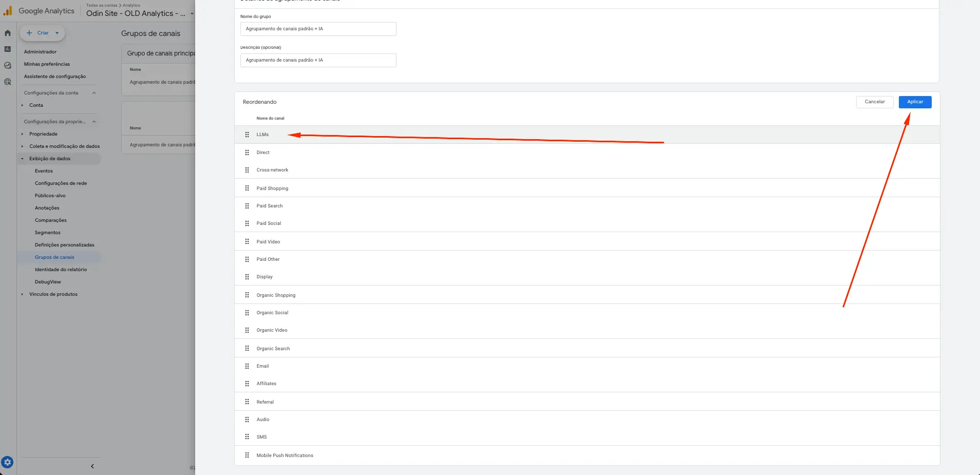
Task: Open Eventos in the sidebar
Action: point(44,171)
